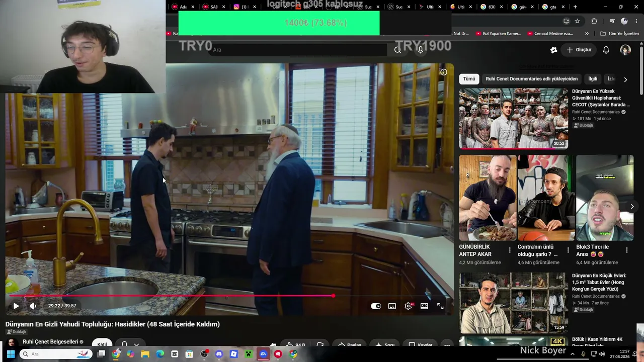
Task: Show hidden system tray icons
Action: [x=572, y=354]
